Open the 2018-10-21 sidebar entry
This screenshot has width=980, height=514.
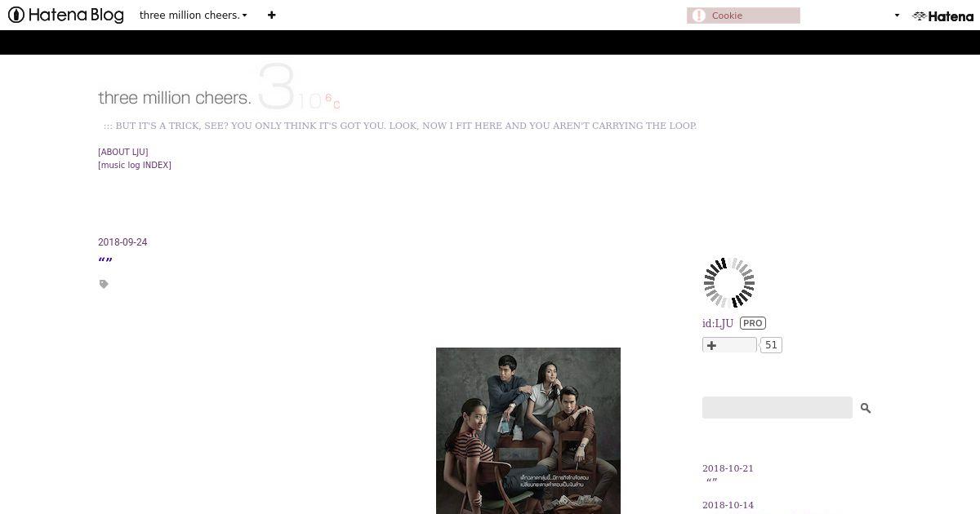pyautogui.click(x=728, y=468)
